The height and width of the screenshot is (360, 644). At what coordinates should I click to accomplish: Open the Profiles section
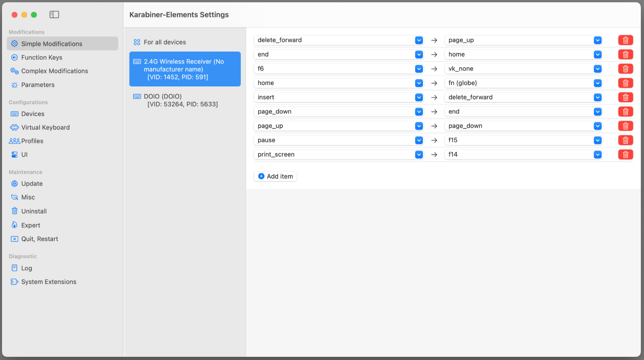click(32, 141)
